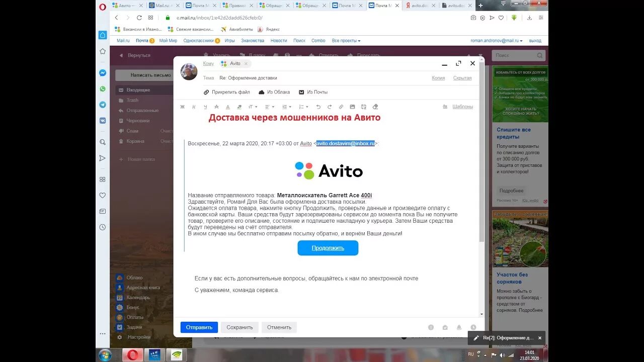Attach from mail via Из Почты

point(313,92)
